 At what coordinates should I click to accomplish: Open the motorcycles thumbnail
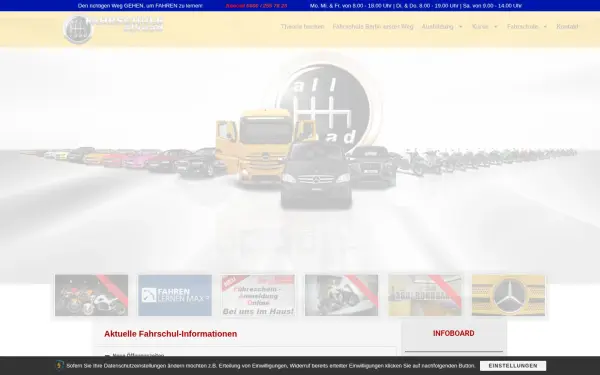point(91,295)
